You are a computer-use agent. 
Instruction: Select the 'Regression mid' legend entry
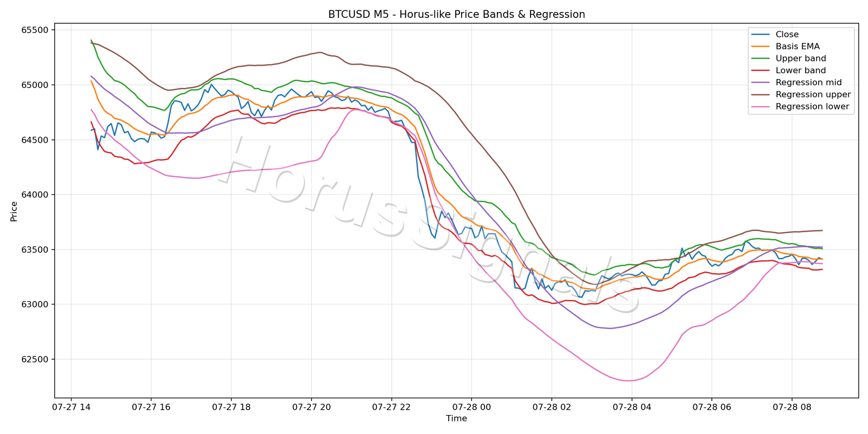(796, 82)
